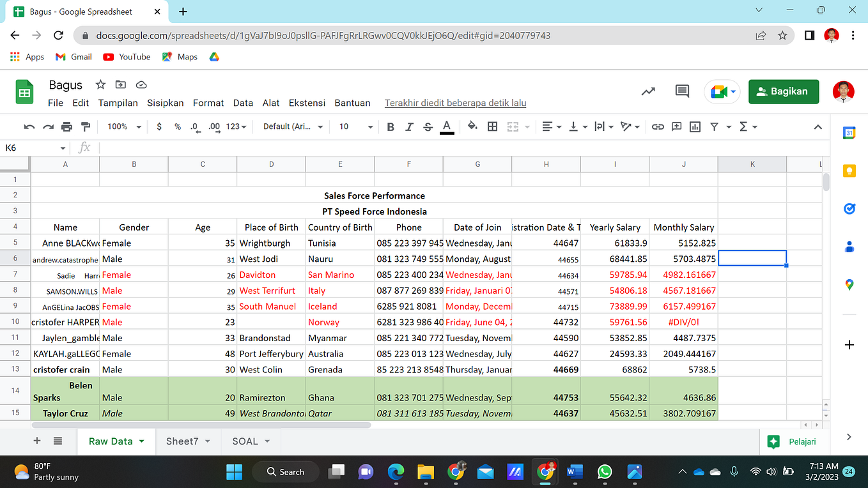Open Google Keep in the side panel
The image size is (868, 488).
(849, 171)
